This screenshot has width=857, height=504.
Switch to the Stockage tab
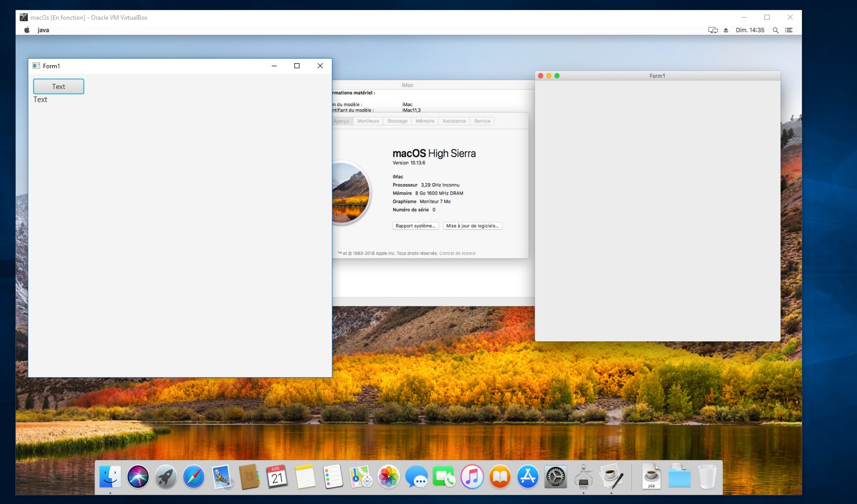(397, 121)
